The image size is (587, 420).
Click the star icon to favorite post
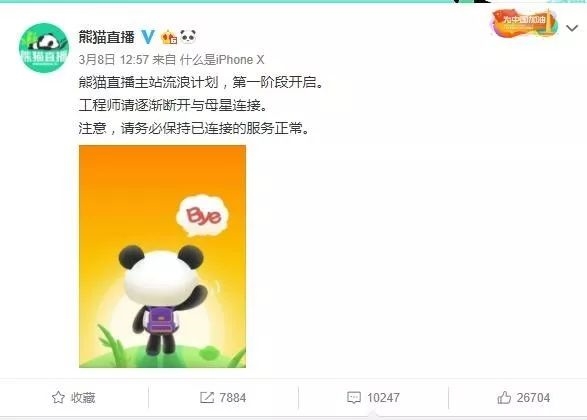(58, 397)
